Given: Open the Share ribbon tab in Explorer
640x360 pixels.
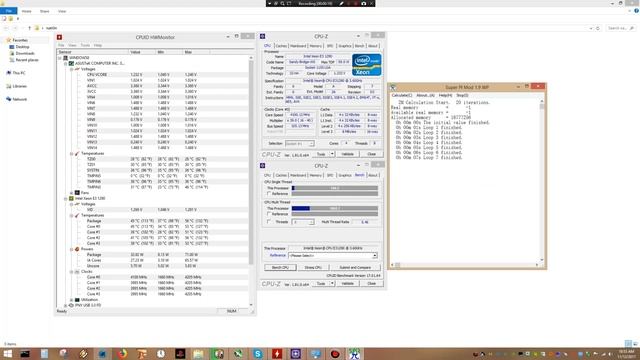Looking at the screenshot, I should (x=44, y=11).
